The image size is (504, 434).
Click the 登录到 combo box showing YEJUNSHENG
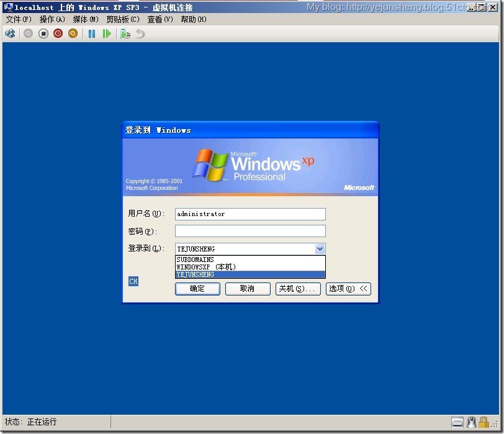[x=250, y=249]
